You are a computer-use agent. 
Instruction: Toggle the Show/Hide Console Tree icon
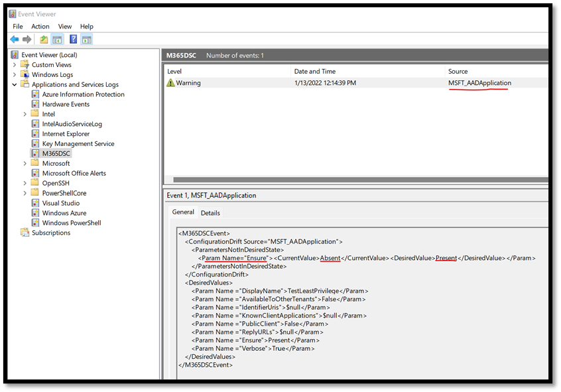coord(57,39)
